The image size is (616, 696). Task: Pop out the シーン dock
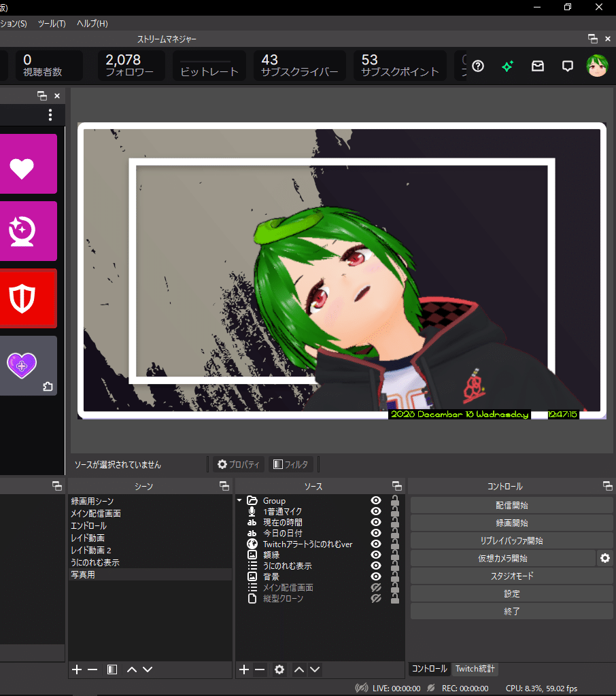click(224, 486)
